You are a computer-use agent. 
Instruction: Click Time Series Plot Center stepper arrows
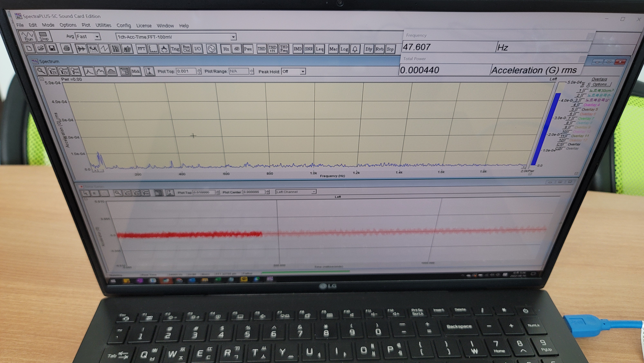[268, 192]
